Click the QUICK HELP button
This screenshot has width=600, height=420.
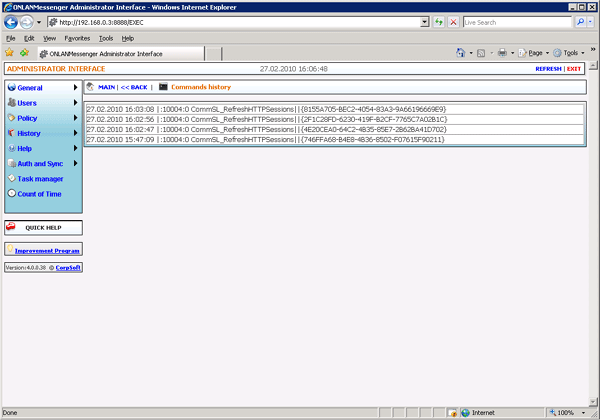click(x=43, y=228)
